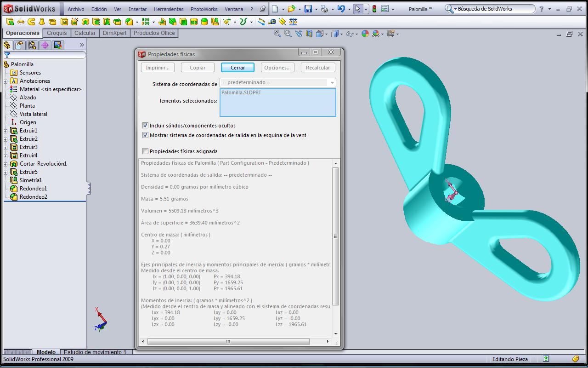The height and width of the screenshot is (368, 588).
Task: Switch to ConfigurationManager panel tab icon
Action: tap(32, 45)
